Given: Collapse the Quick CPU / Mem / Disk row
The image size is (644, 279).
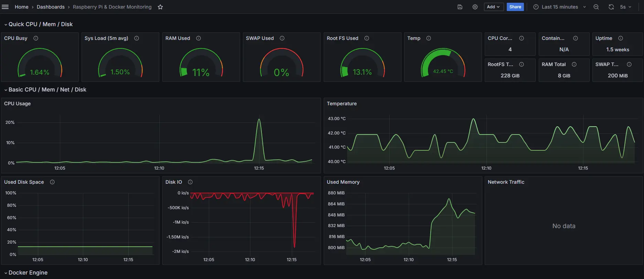Looking at the screenshot, I should [x=39, y=24].
